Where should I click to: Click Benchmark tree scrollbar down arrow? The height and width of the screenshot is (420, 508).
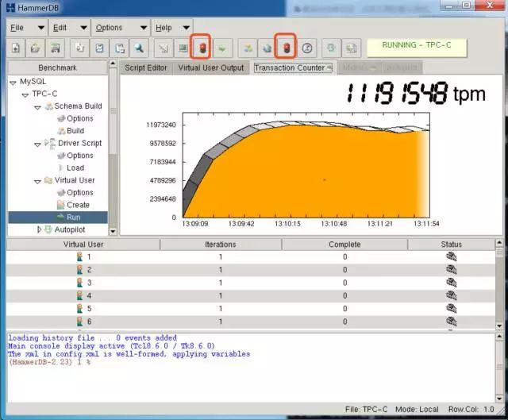[113, 231]
